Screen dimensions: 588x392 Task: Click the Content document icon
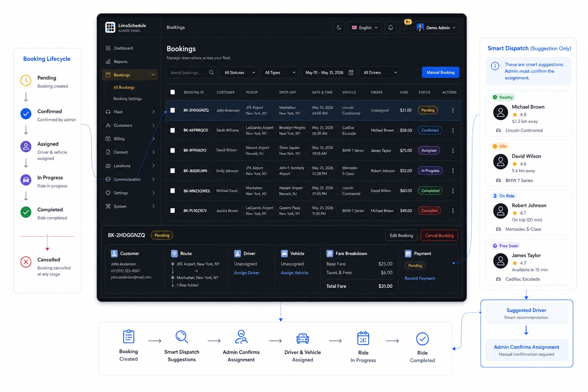[x=108, y=152]
